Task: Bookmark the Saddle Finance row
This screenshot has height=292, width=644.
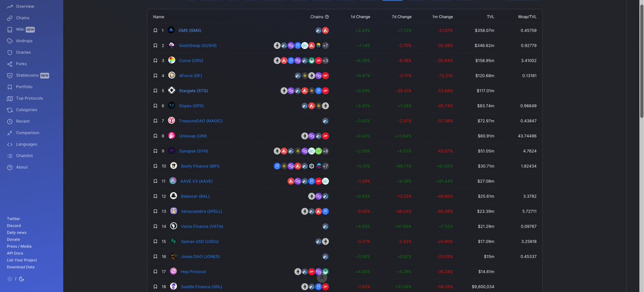Action: tap(156, 287)
